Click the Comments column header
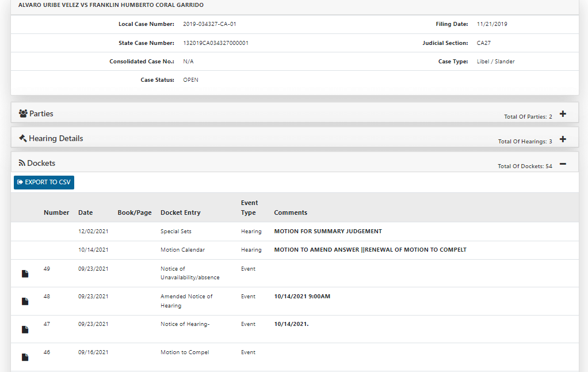The height and width of the screenshot is (372, 588). point(291,212)
